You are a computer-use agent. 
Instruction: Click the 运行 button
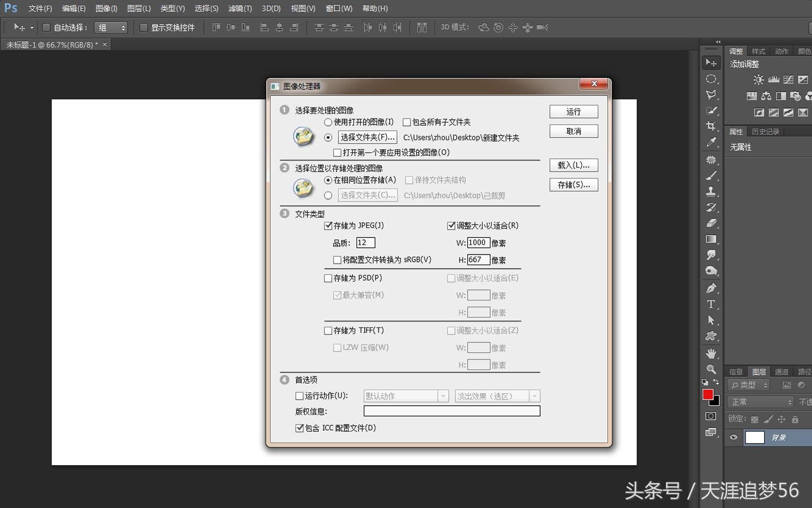pos(573,112)
